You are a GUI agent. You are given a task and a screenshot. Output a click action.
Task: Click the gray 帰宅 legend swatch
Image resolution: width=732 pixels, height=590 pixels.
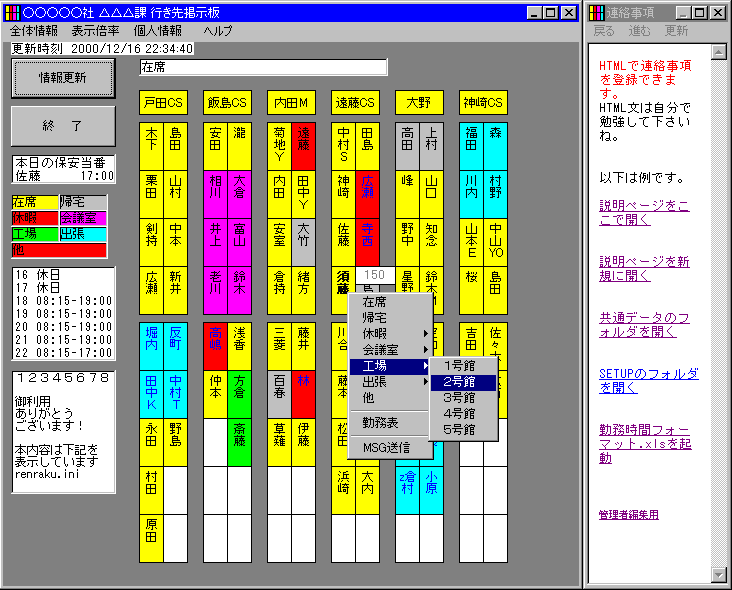coord(83,202)
